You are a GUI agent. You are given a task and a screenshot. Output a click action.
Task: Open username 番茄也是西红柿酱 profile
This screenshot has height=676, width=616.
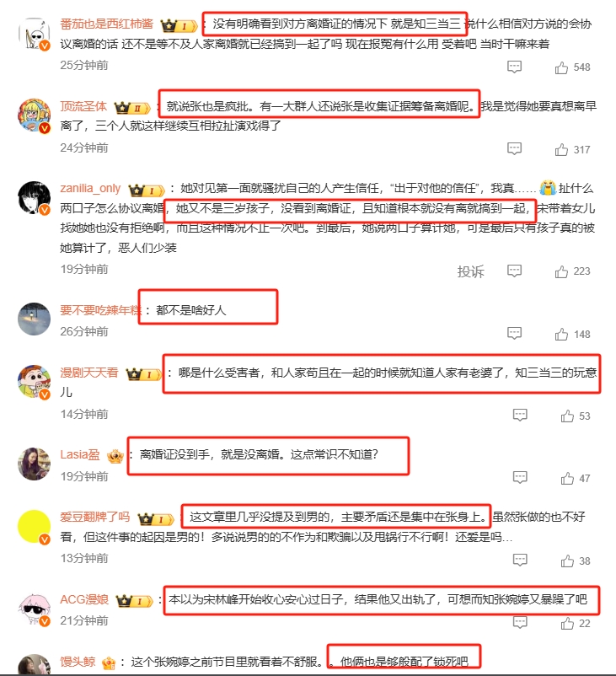(x=106, y=24)
